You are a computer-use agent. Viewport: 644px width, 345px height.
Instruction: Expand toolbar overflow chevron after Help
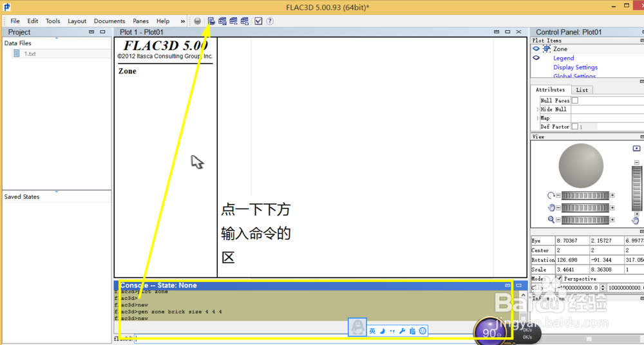pos(183,21)
